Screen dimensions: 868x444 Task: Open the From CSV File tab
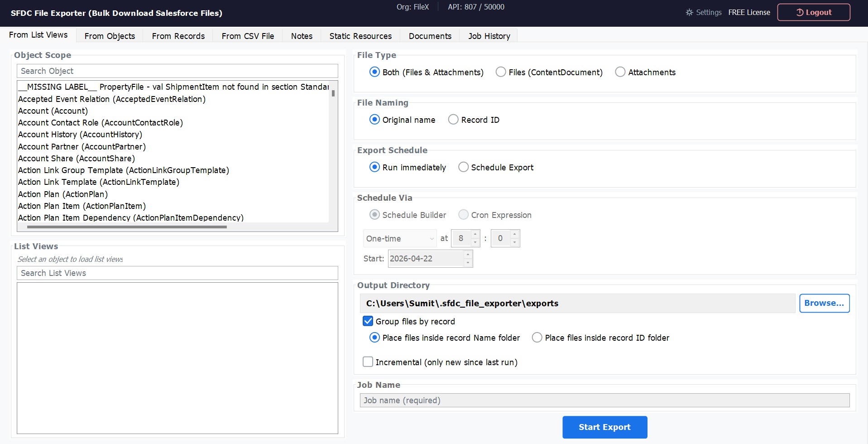pos(247,36)
